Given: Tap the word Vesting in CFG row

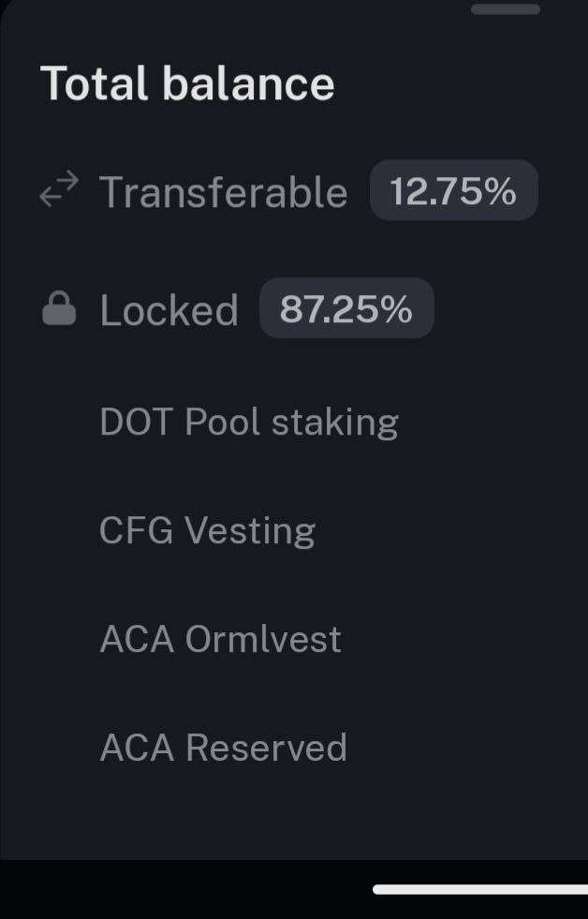Looking at the screenshot, I should pyautogui.click(x=250, y=531).
